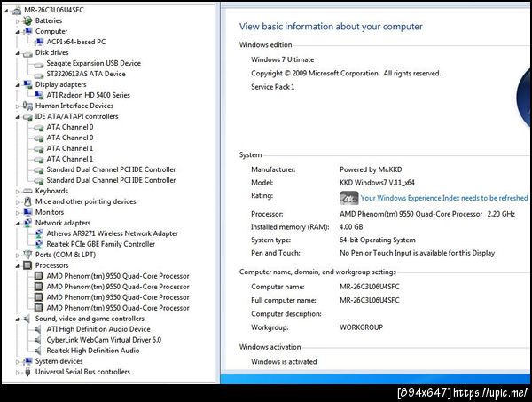532x402 pixels.
Task: Click the Windows Experience Index rating badge
Action: pyautogui.click(x=348, y=198)
